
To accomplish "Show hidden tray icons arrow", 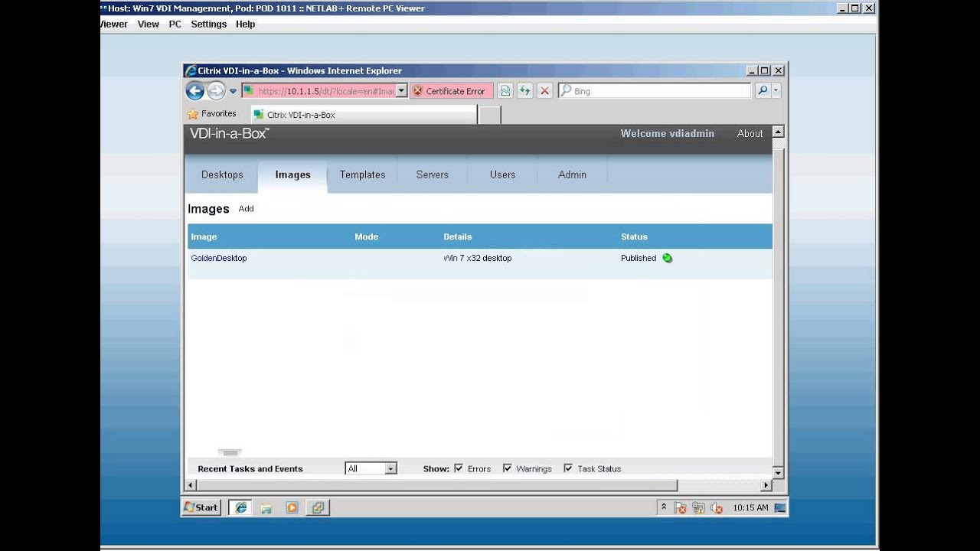I will coord(664,507).
